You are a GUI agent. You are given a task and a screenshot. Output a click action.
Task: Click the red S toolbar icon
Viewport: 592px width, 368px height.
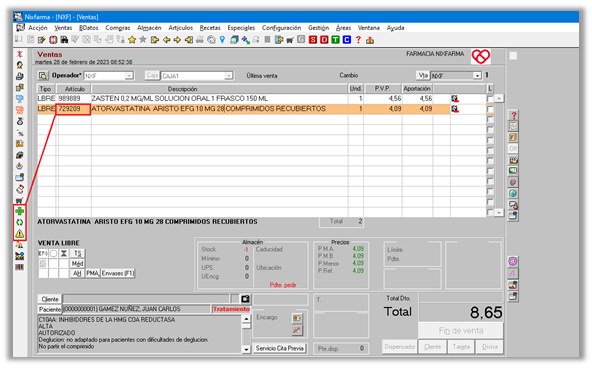[x=313, y=40]
